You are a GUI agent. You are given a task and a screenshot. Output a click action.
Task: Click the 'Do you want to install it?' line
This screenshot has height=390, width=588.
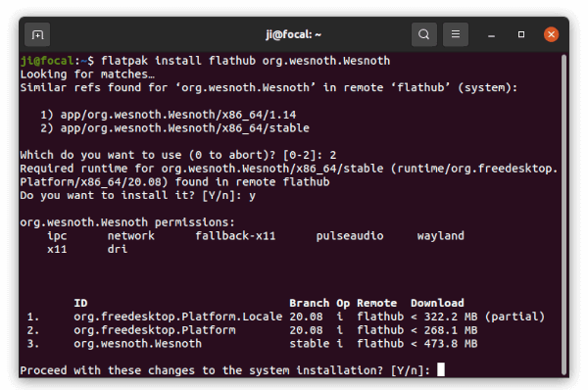click(137, 195)
